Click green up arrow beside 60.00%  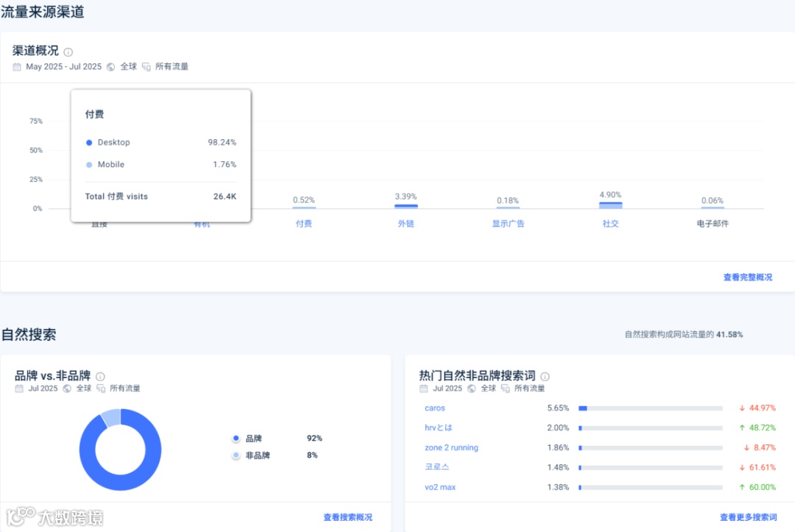pos(742,487)
